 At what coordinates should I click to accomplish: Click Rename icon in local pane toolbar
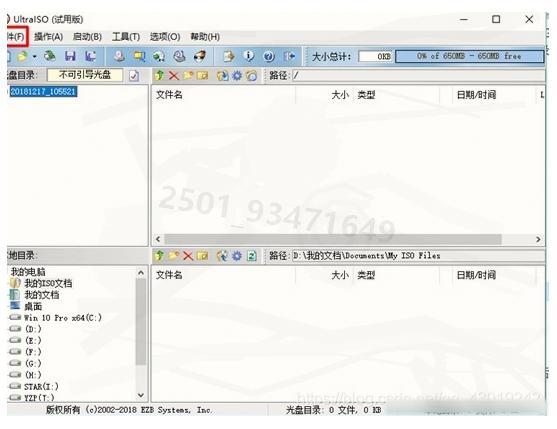(x=202, y=256)
